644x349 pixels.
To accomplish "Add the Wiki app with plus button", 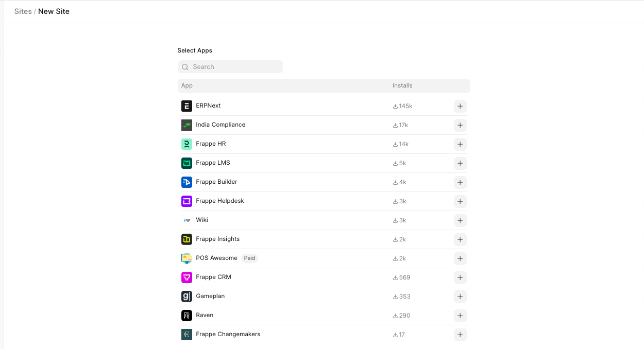I will click(460, 220).
